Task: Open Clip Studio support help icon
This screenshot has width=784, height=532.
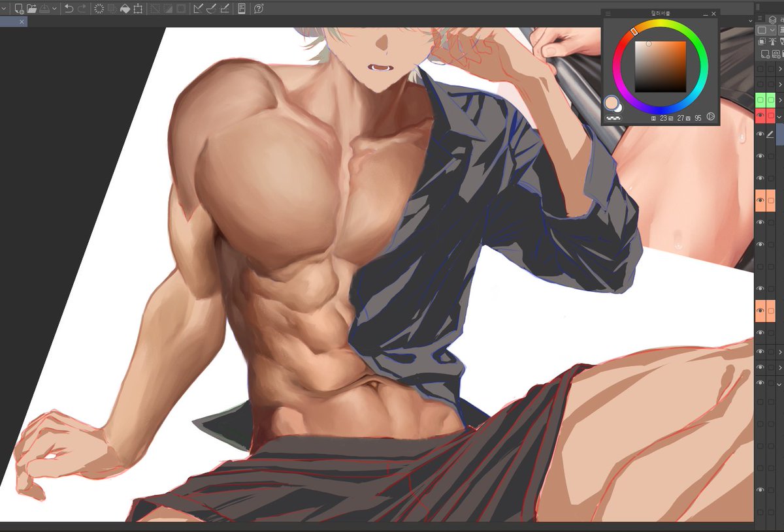Action: [259, 8]
